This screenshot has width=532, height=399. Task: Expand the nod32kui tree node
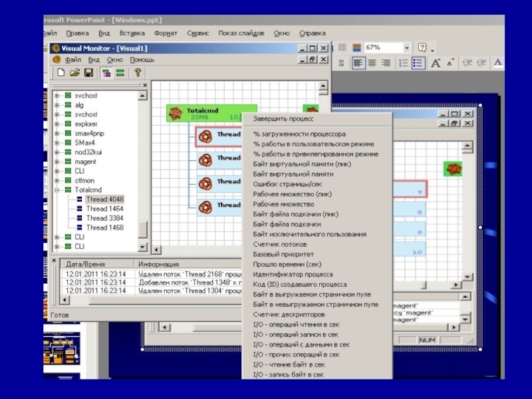(x=57, y=152)
